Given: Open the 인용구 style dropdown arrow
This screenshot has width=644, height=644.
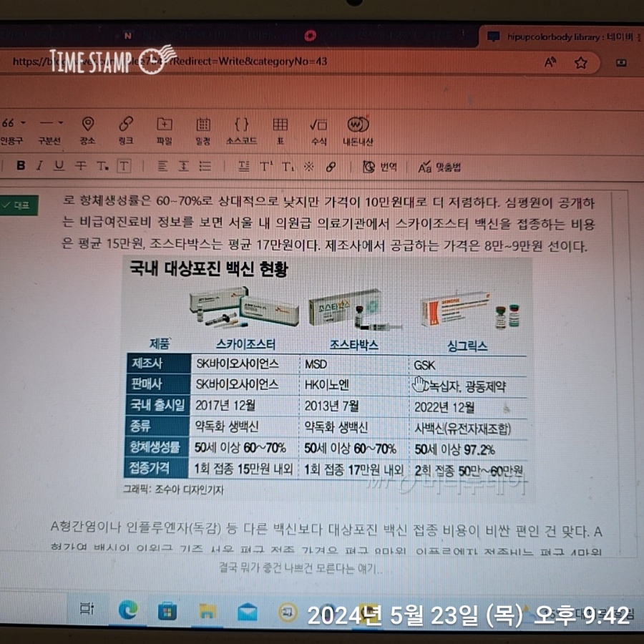Looking at the screenshot, I should click(x=24, y=122).
